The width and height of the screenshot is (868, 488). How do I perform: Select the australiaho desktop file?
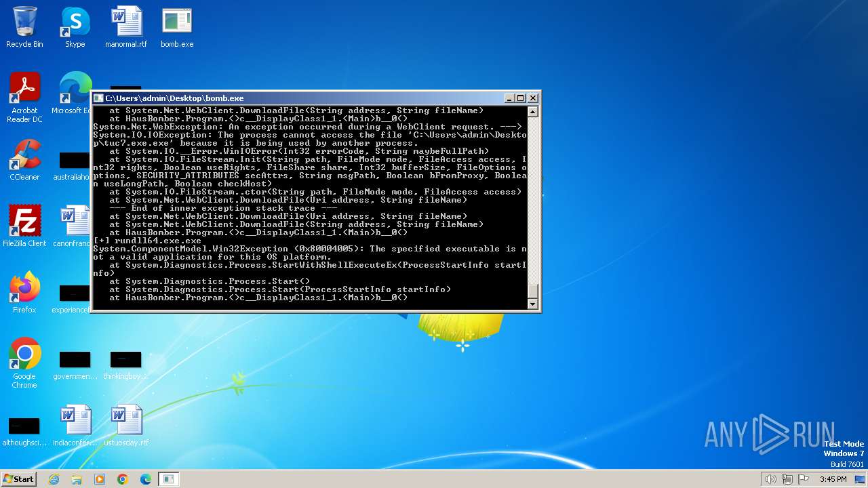click(73, 164)
